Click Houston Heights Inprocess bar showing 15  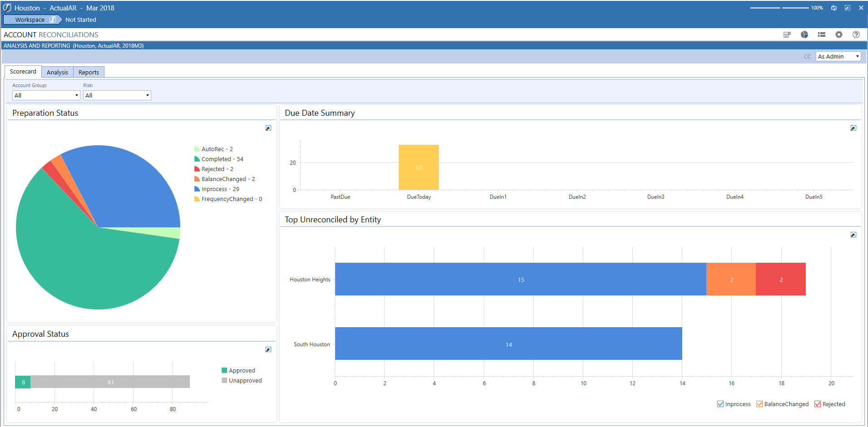(521, 279)
